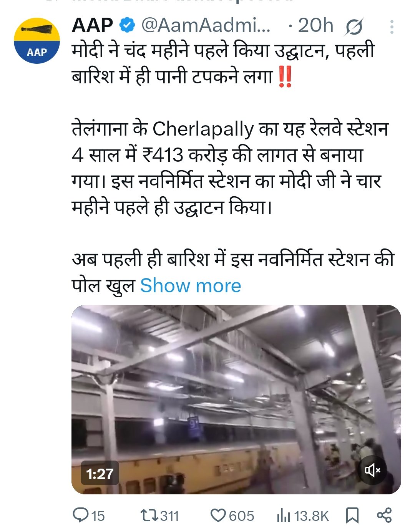The image size is (415, 532).
Task: View post analytics via the bar chart icon
Action: (x=284, y=515)
